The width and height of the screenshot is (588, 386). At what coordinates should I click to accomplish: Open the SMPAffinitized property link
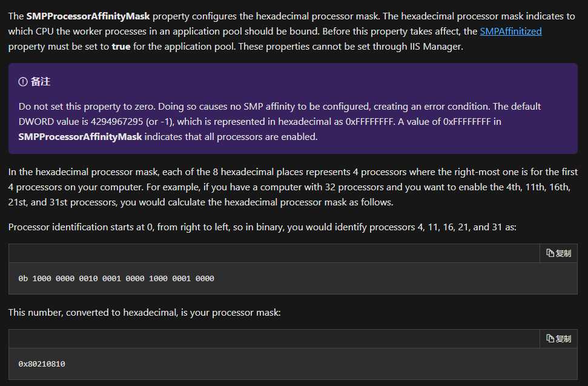point(510,31)
